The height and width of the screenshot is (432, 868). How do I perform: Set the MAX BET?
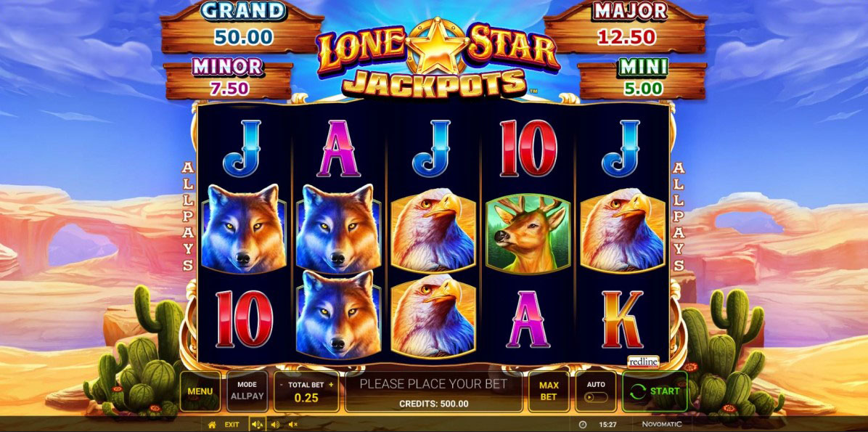coord(549,391)
